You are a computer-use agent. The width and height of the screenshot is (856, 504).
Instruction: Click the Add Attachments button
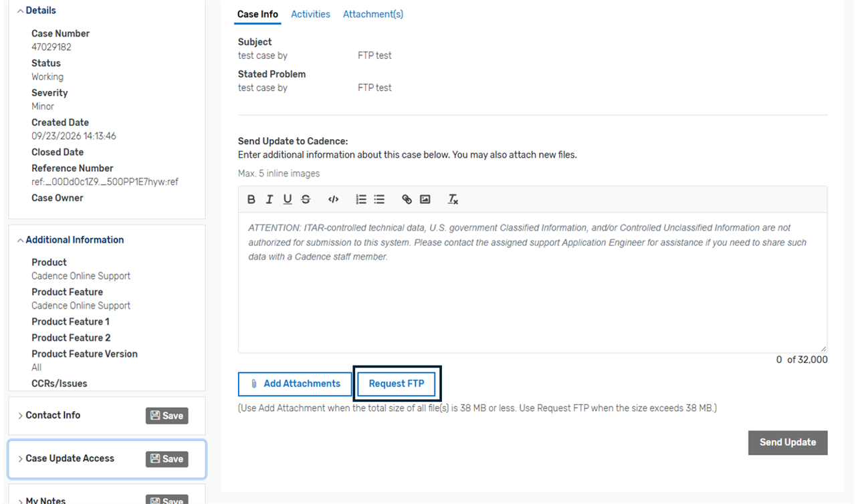pyautogui.click(x=295, y=384)
